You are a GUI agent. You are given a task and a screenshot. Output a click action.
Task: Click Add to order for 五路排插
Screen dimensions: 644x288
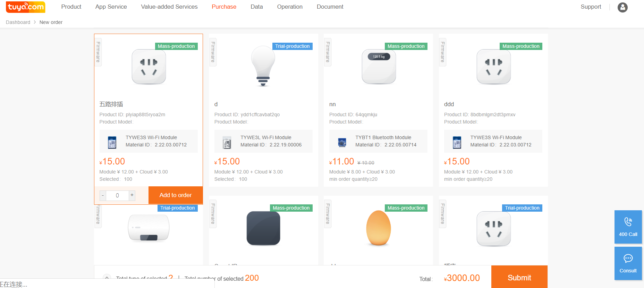[x=176, y=195]
